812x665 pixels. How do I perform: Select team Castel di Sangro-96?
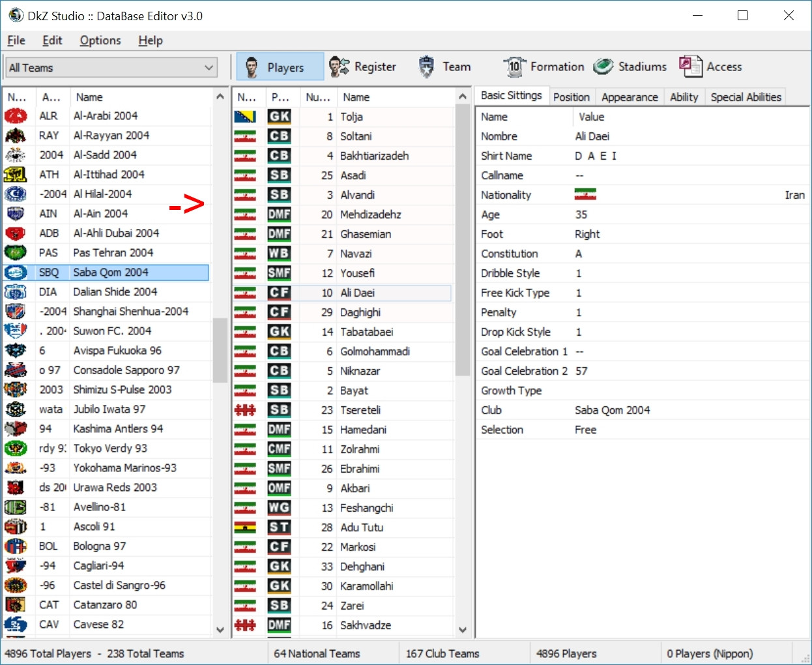119,585
